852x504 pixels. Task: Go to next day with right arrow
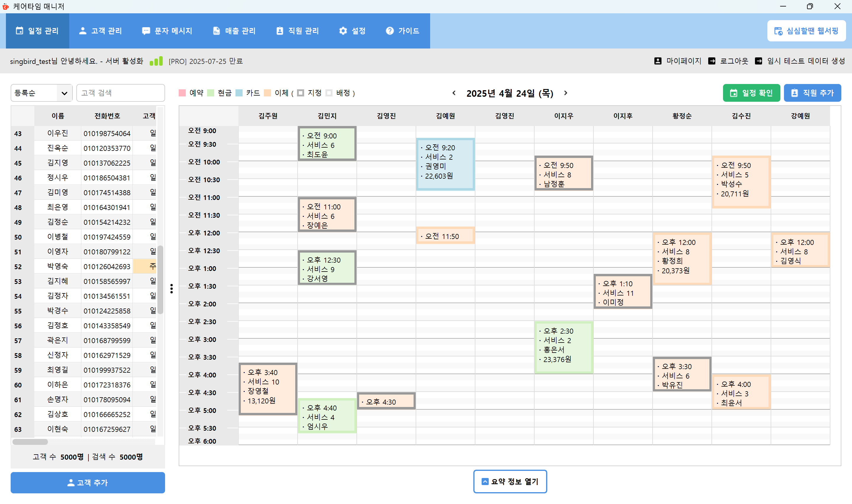565,93
